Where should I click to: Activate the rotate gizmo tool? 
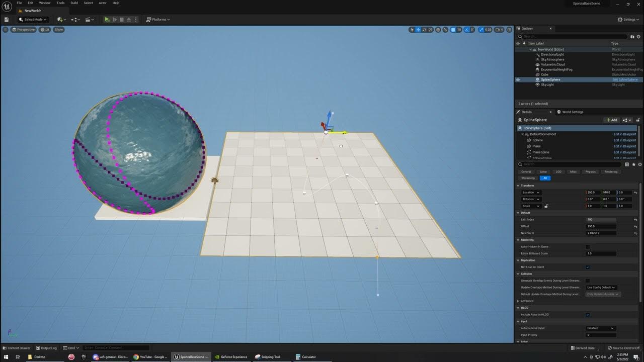(x=424, y=30)
